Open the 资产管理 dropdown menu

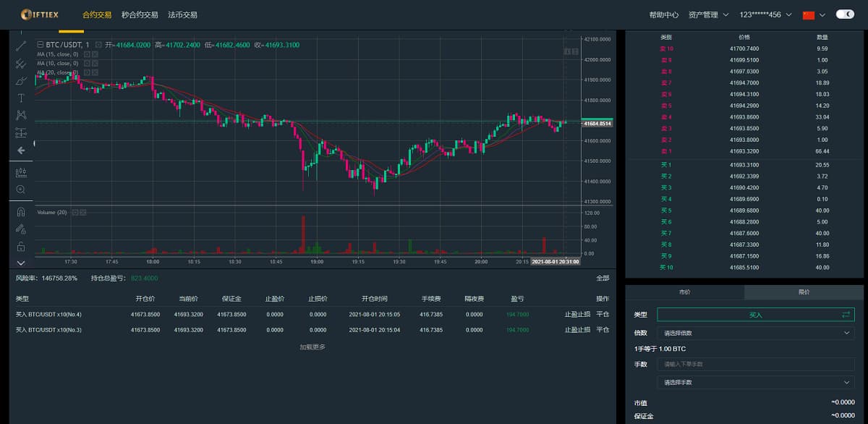click(708, 14)
